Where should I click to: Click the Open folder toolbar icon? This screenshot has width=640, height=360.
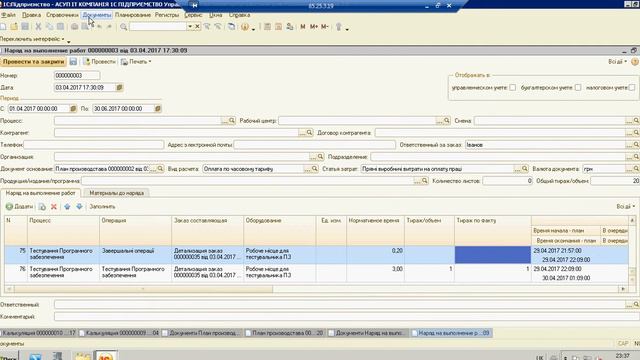[14, 27]
